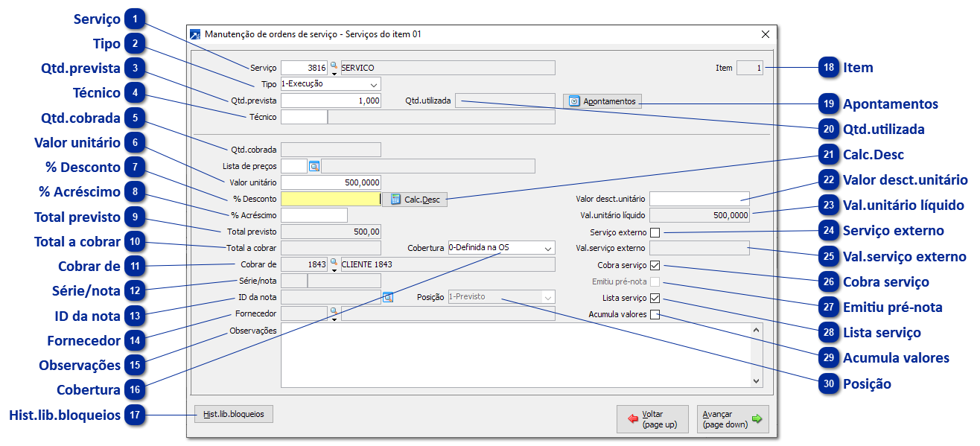
Task: Enable the Serviço externo checkbox
Action: pos(655,233)
